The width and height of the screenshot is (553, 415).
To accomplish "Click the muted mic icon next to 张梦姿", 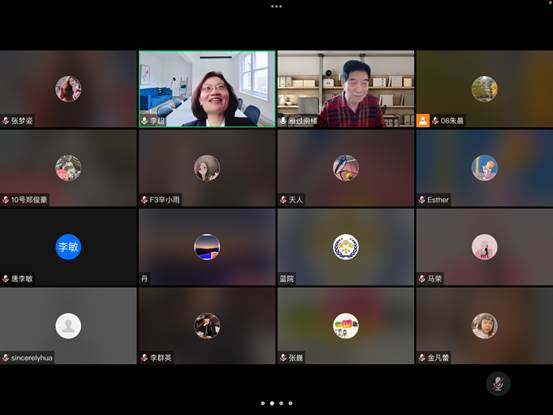I will point(6,121).
